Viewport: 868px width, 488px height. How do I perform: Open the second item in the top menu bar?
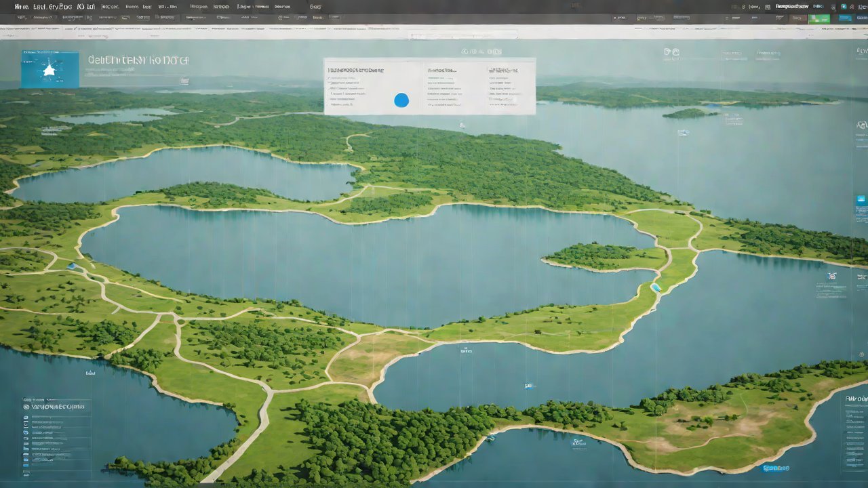coord(53,6)
